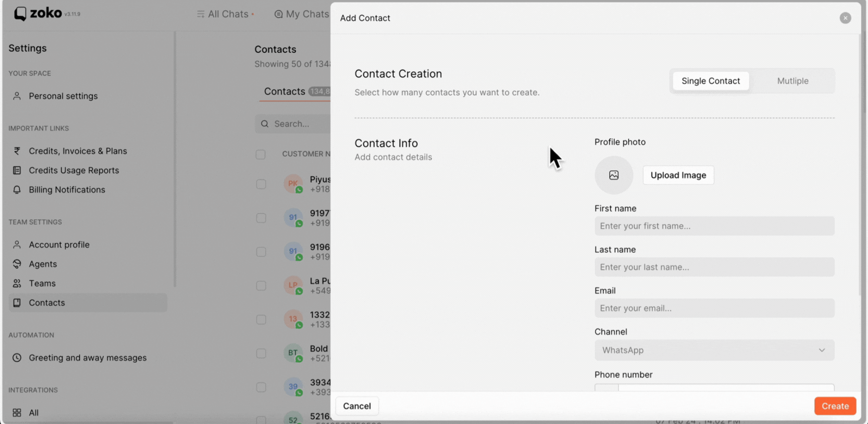Click the 13 avatar of the 1332 contact

click(293, 319)
